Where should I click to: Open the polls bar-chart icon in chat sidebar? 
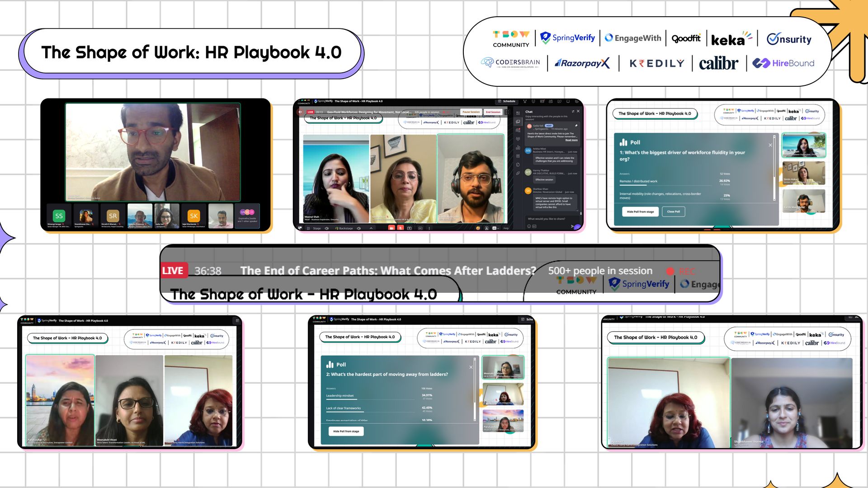coord(518,148)
